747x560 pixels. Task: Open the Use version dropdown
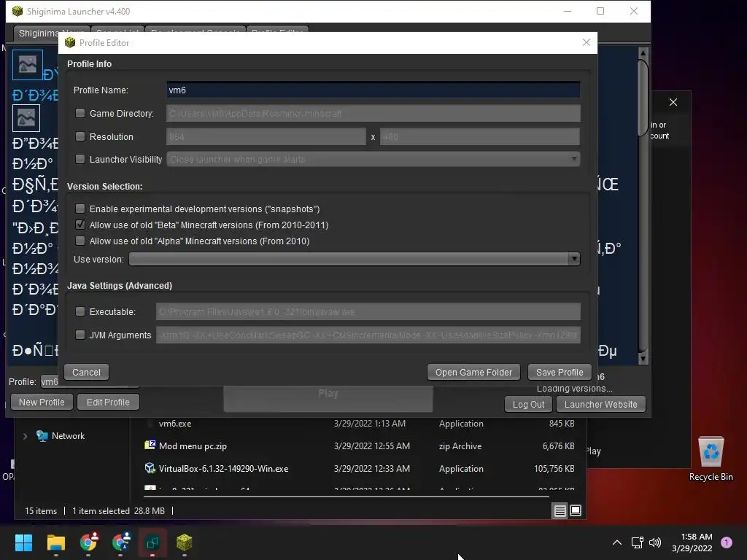(355, 259)
